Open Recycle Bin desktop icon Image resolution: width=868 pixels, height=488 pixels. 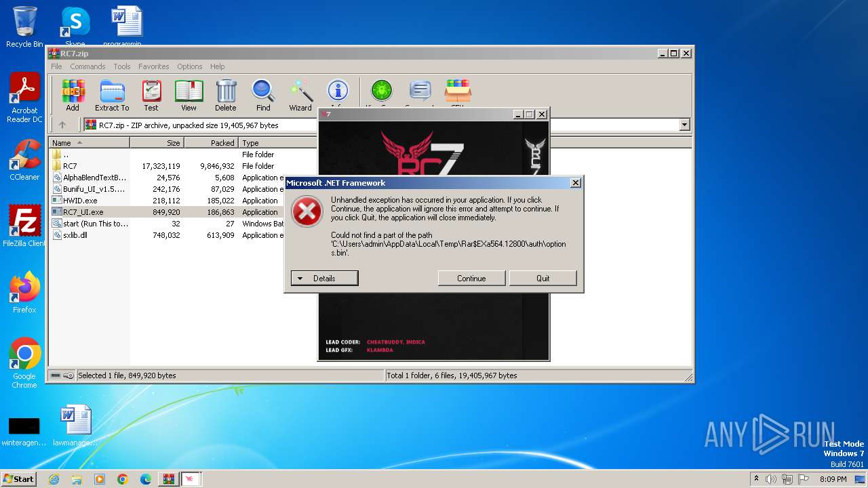(24, 27)
